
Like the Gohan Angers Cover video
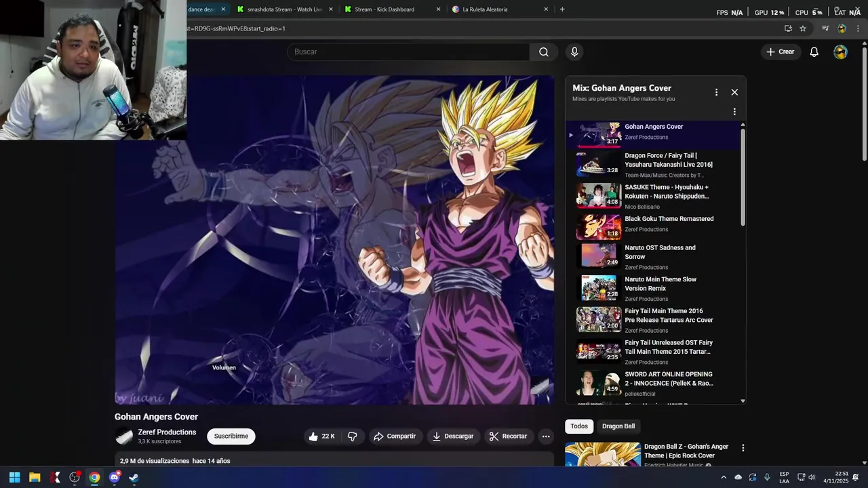(321, 436)
